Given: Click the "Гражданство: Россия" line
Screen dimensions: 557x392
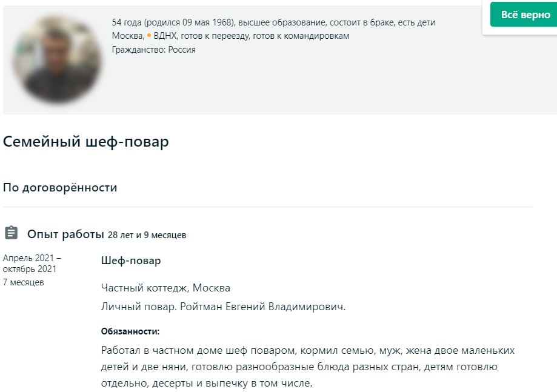Looking at the screenshot, I should [153, 50].
